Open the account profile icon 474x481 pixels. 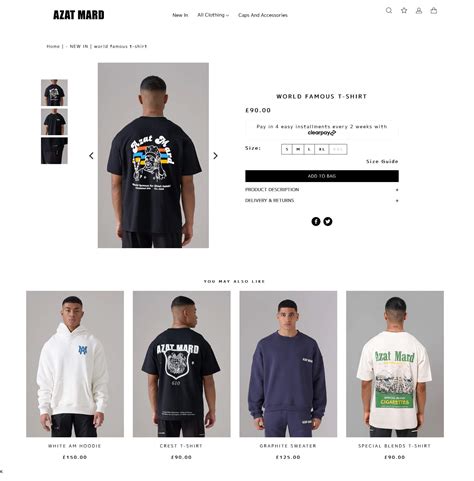click(419, 10)
